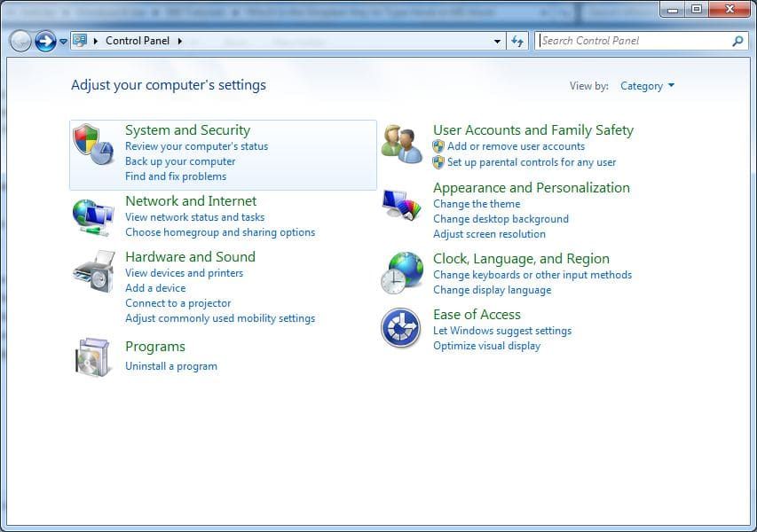Open Uninstall a program
Screen dimensions: 757x532
[x=170, y=365]
